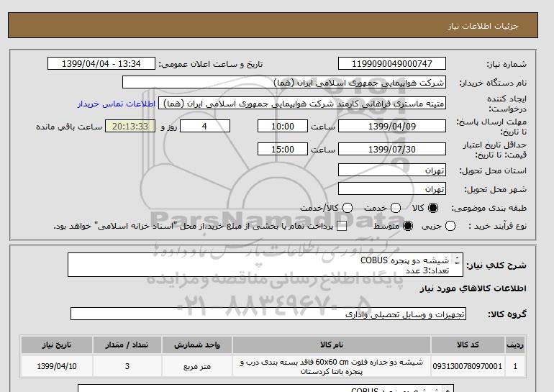Choose the متوسط purchase type radio
The height and width of the screenshot is (392, 554).
[408, 226]
